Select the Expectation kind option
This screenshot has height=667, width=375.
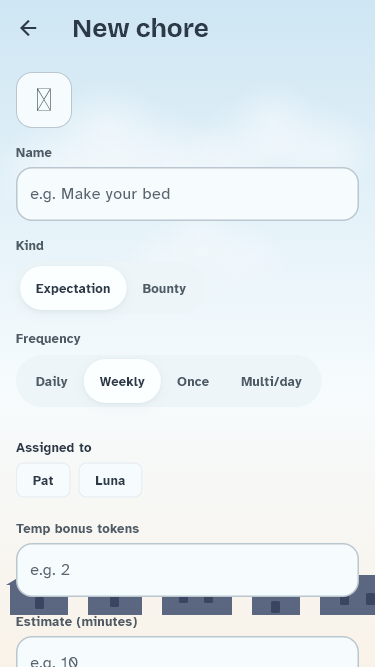click(73, 288)
